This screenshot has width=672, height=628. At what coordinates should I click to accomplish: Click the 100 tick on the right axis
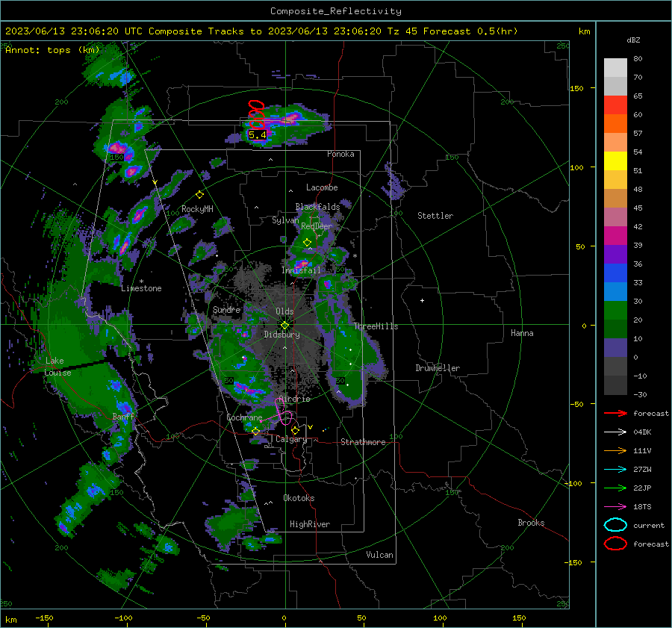click(576, 167)
